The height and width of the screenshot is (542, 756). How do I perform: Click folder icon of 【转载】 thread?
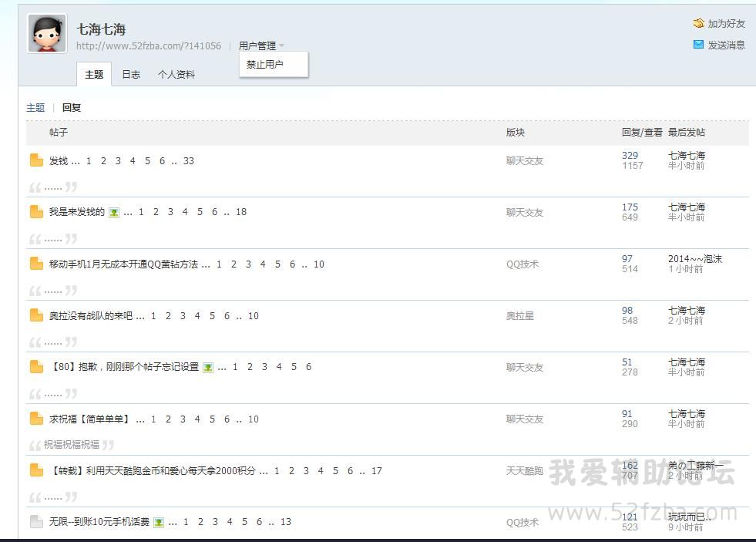pos(36,470)
